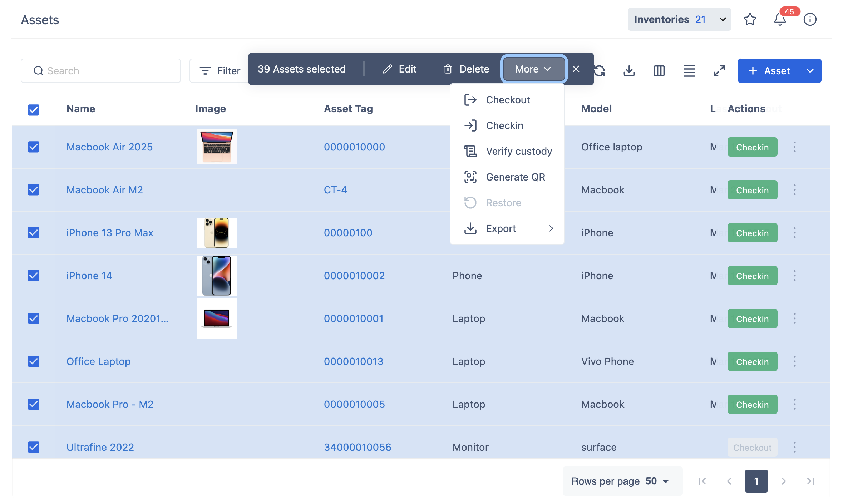The height and width of the screenshot is (504, 843).
Task: Open the Macbook Pro - M2 link
Action: 110,404
